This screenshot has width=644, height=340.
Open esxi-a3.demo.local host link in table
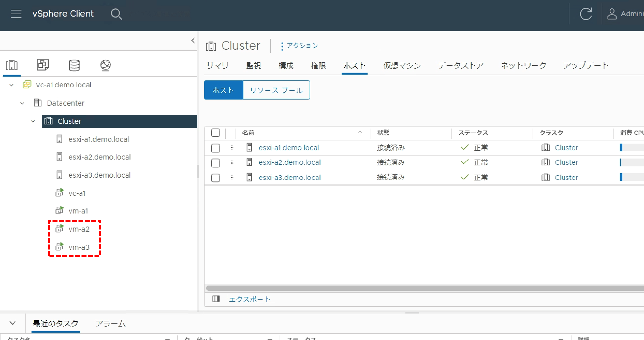289,178
